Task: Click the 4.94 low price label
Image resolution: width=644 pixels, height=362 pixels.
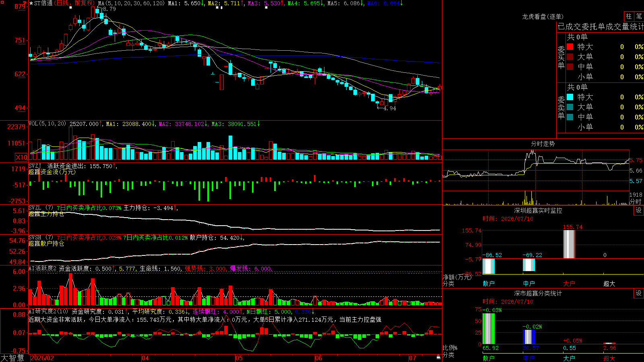Action: click(390, 108)
